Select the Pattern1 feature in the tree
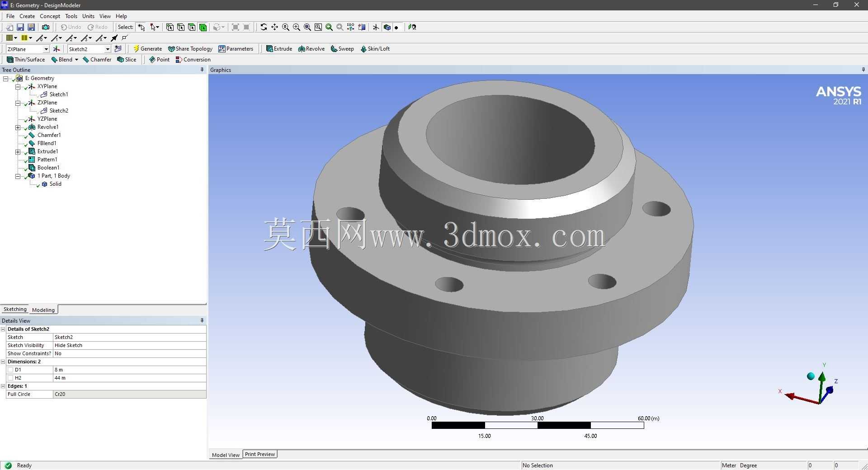This screenshot has height=470, width=868. pyautogui.click(x=47, y=160)
